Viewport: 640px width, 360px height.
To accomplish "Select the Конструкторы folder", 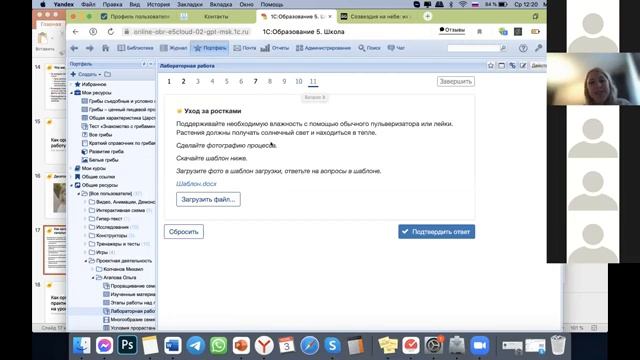I will point(111,236).
